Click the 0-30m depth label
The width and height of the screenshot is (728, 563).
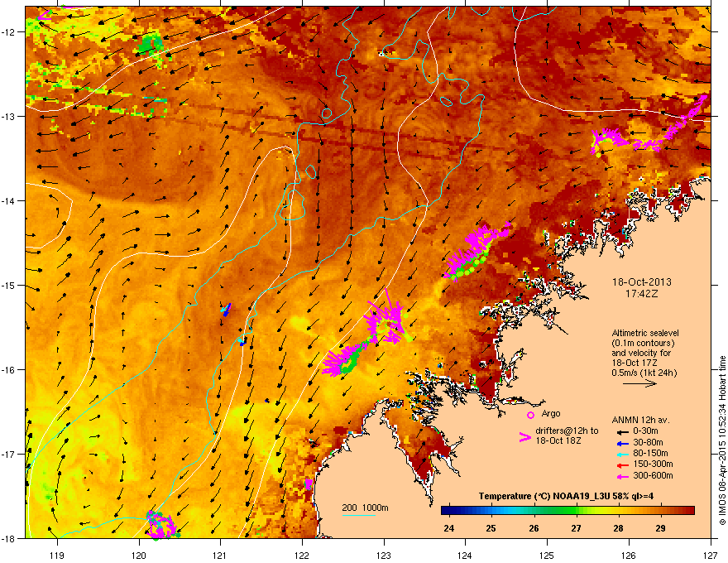645,431
